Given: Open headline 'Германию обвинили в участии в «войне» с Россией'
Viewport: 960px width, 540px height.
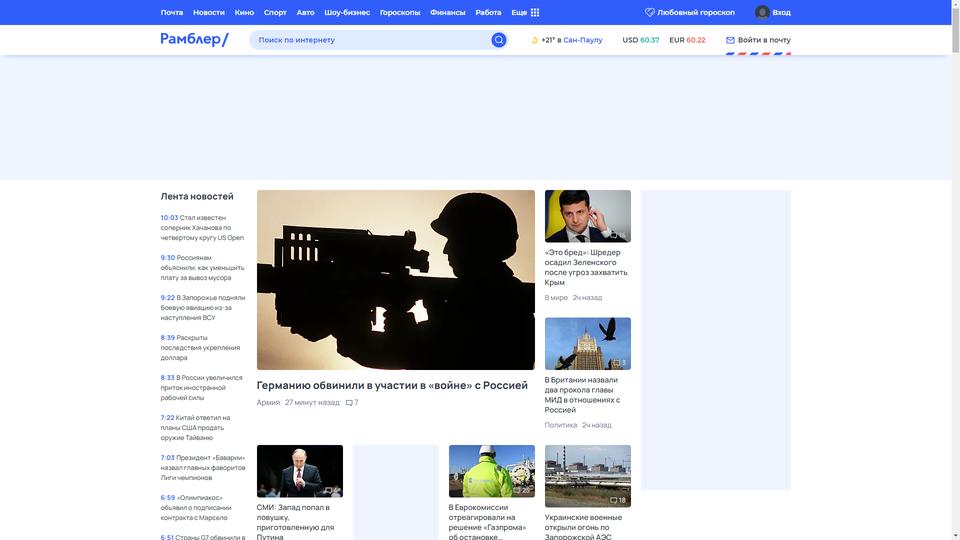Looking at the screenshot, I should pyautogui.click(x=392, y=385).
